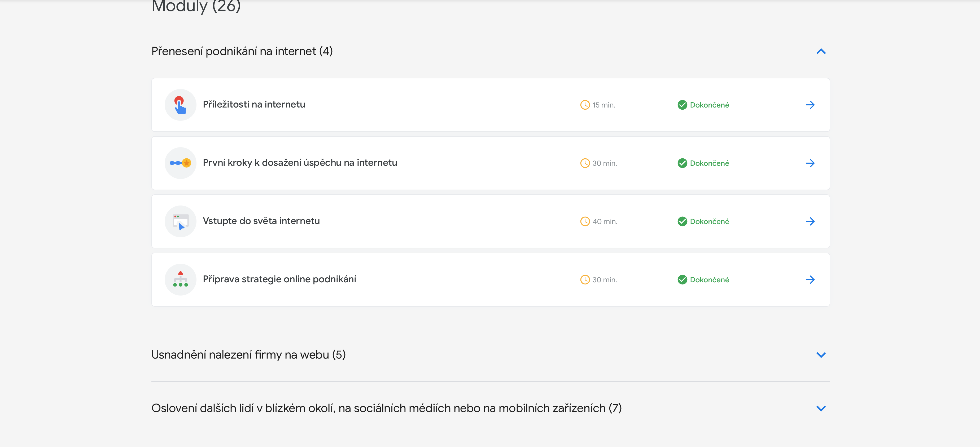The height and width of the screenshot is (447, 980).
Task: Collapse the Přenesení podnikání na internet section
Action: (x=821, y=51)
